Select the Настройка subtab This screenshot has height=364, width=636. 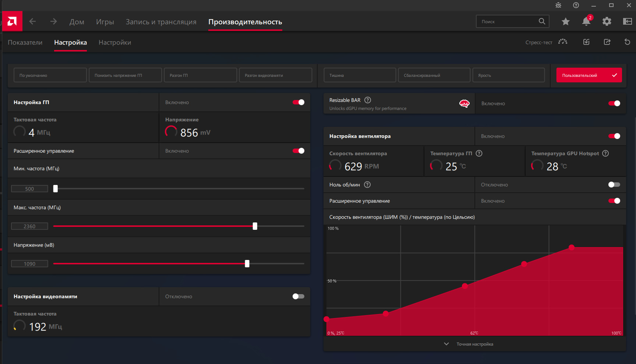70,42
